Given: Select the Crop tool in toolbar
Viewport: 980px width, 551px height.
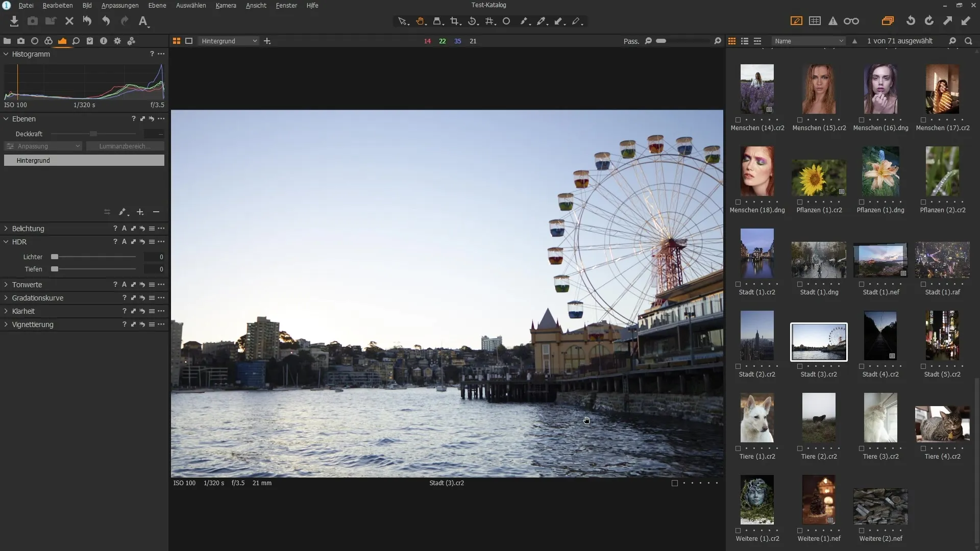Looking at the screenshot, I should (454, 21).
